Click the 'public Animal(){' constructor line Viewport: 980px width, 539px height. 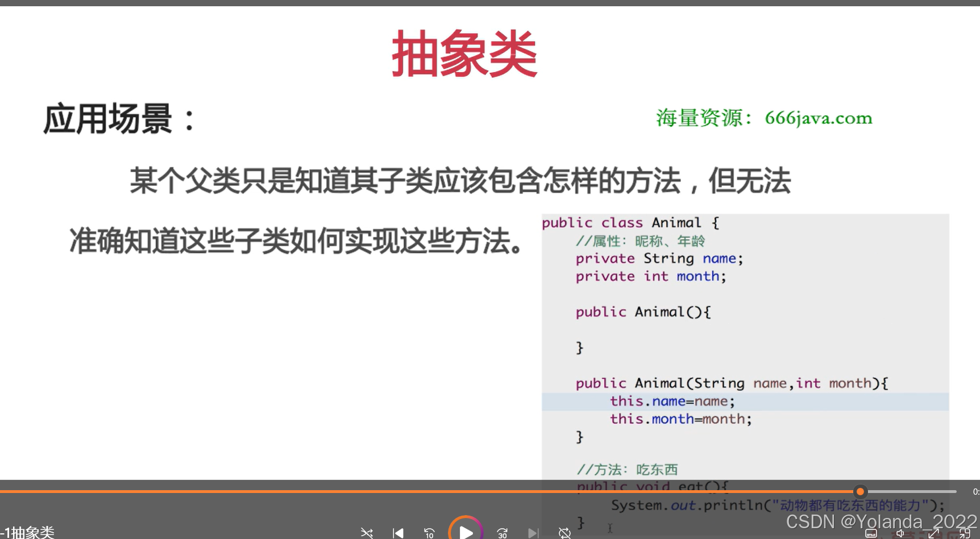coord(643,312)
